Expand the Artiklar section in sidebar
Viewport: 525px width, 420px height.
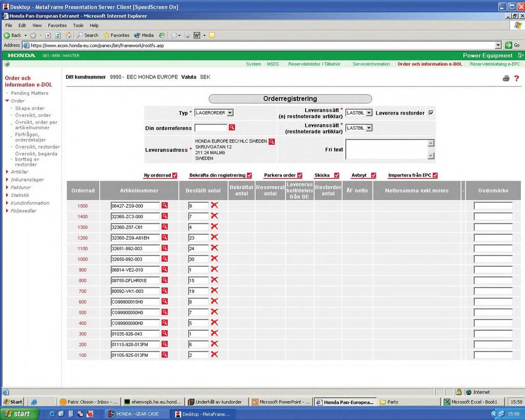pyautogui.click(x=7, y=172)
